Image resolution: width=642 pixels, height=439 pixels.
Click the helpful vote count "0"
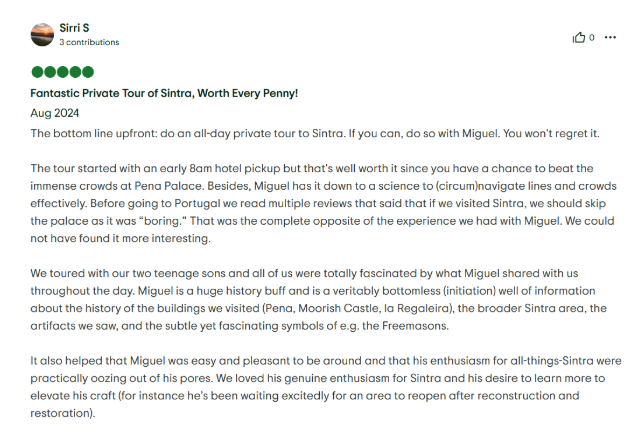592,37
